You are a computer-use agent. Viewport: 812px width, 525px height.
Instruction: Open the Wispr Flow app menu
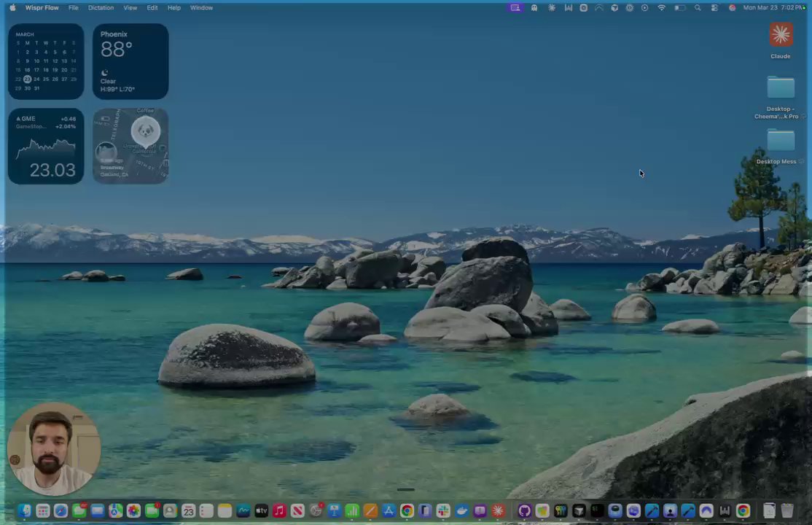42,8
